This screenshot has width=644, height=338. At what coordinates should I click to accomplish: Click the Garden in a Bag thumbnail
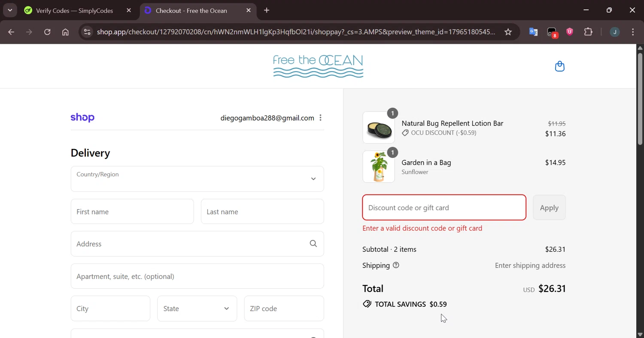(x=379, y=166)
